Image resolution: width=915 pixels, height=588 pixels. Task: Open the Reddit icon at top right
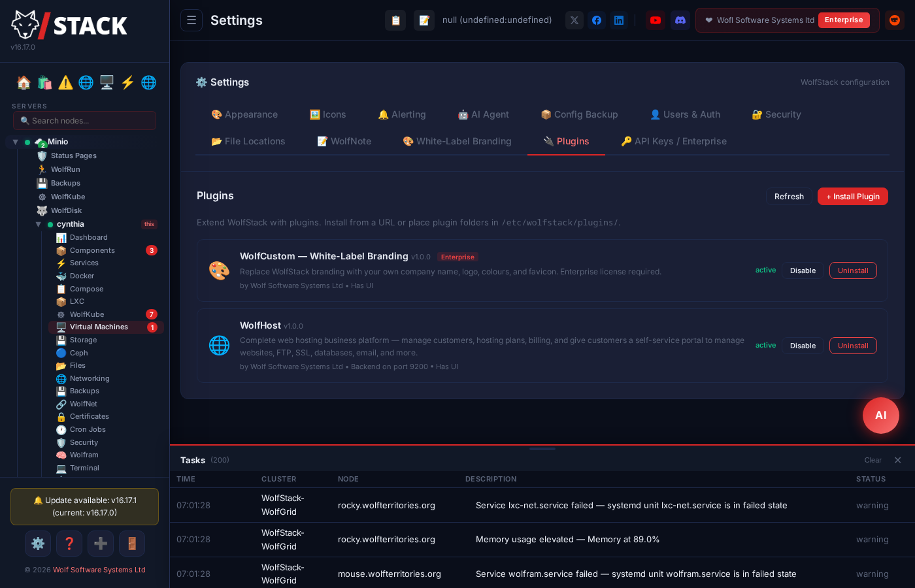895,20
